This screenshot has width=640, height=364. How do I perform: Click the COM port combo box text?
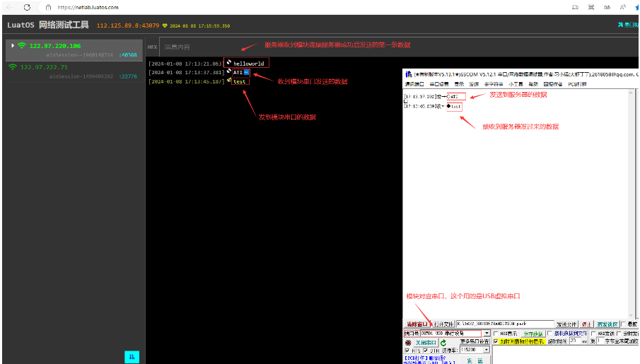point(451,334)
